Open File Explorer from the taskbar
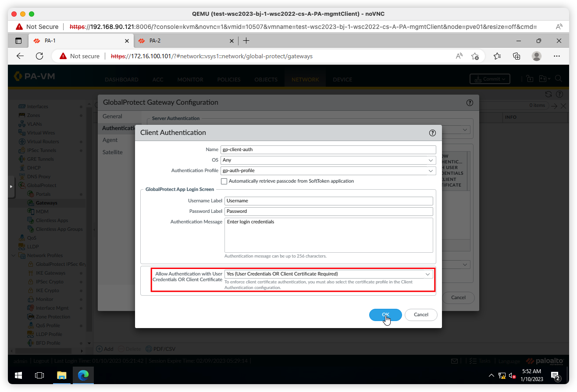This screenshot has height=392, width=577. click(x=61, y=375)
